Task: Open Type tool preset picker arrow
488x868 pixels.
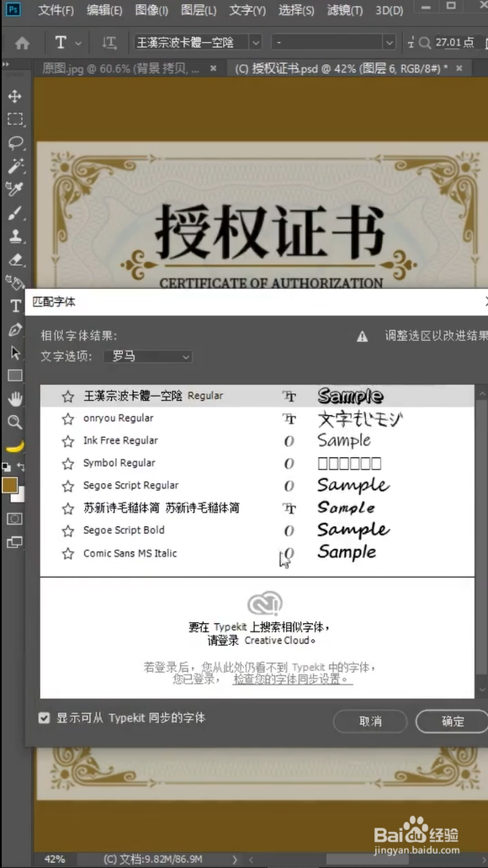Action: pyautogui.click(x=78, y=43)
